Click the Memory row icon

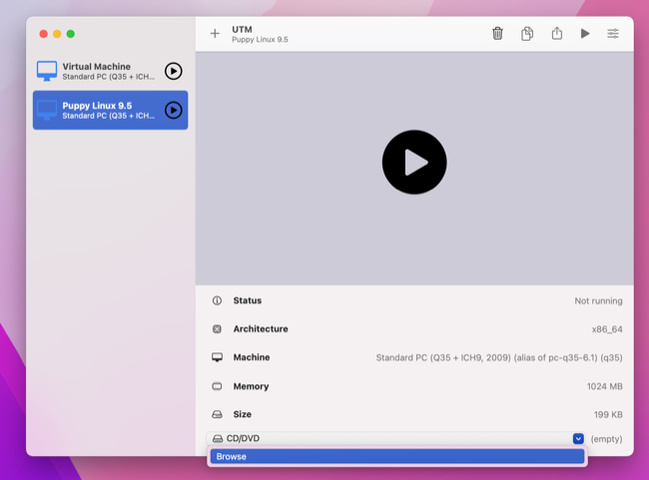[217, 386]
